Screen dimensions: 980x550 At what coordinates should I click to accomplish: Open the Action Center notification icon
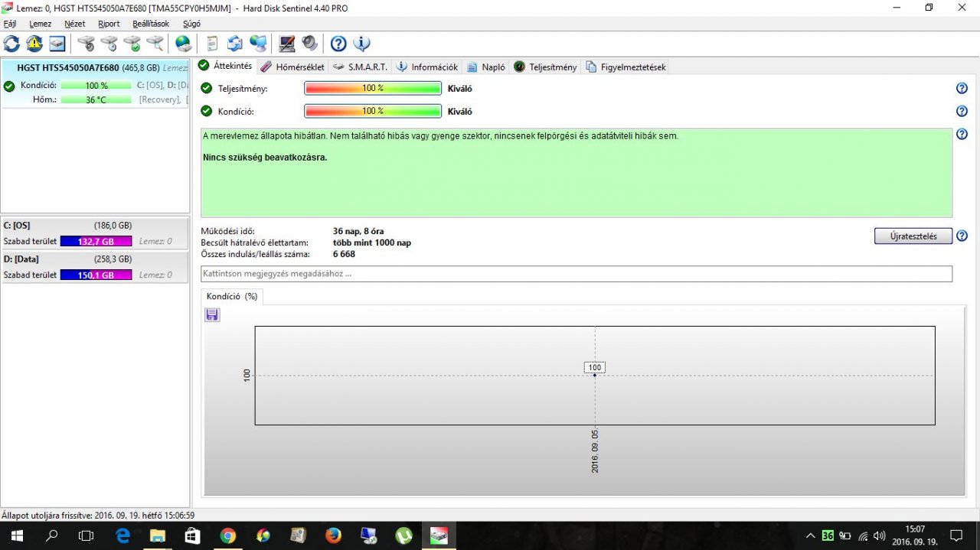coord(956,535)
